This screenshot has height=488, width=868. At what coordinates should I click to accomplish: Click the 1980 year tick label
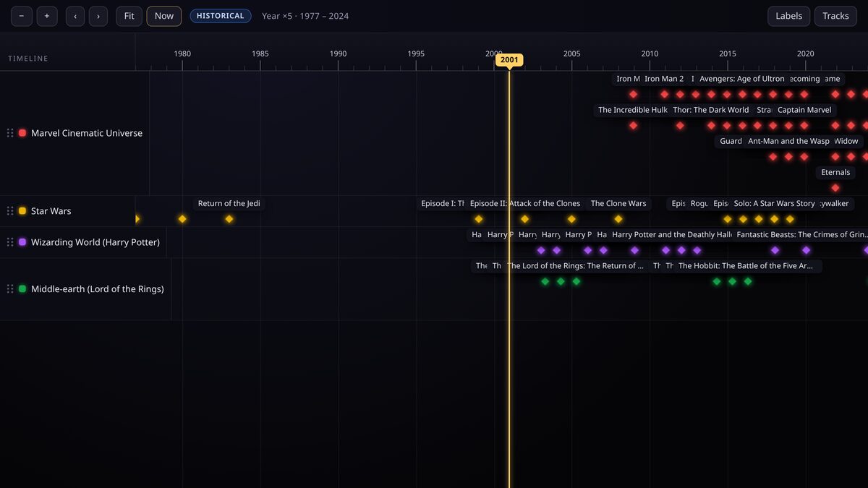pos(182,53)
